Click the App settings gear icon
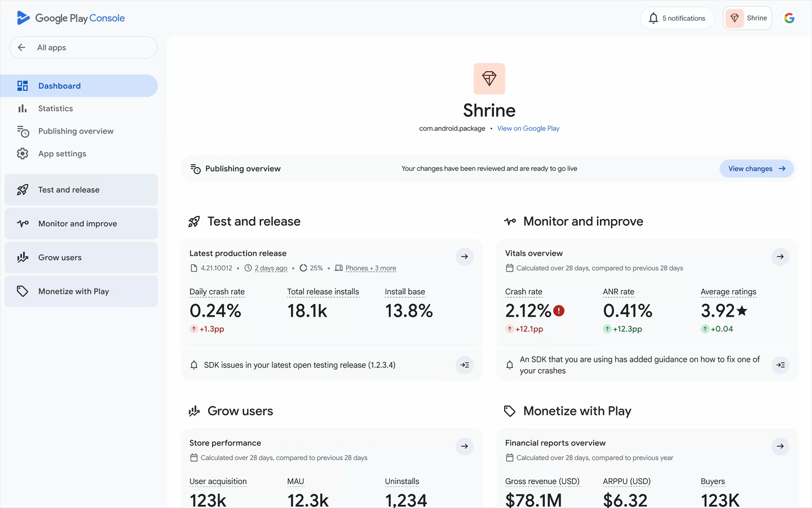 22,153
